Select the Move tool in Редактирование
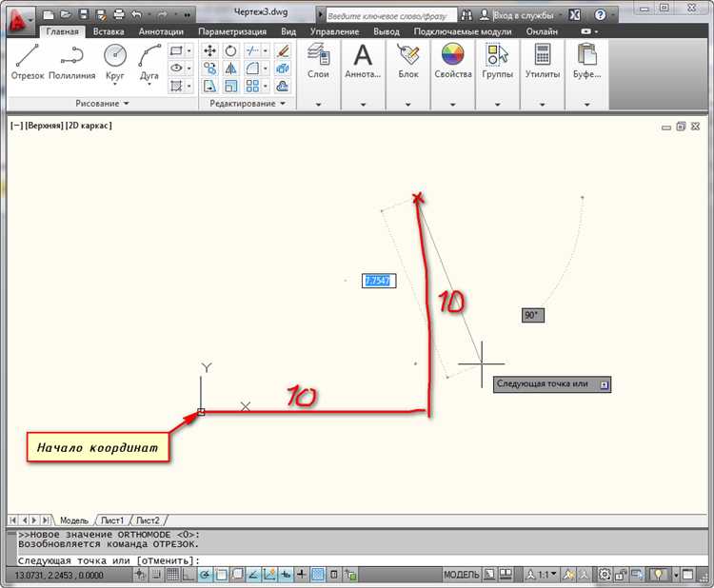This screenshot has width=714, height=588. [x=209, y=50]
